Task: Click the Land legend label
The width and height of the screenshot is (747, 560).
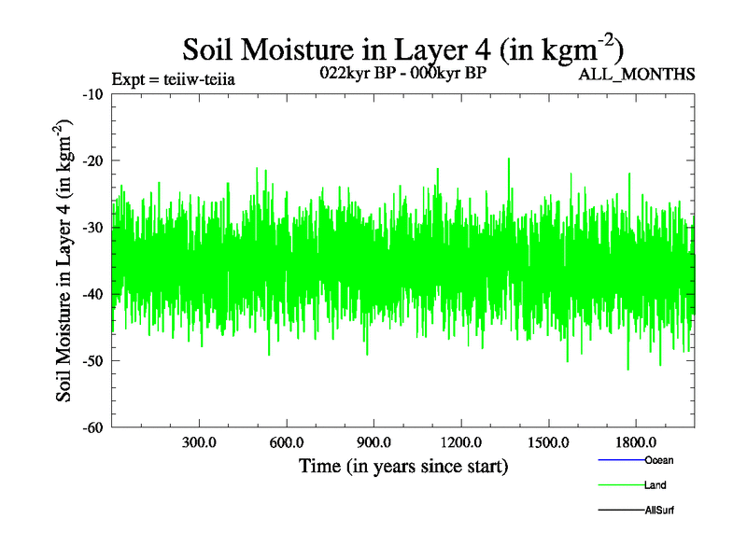Action: click(655, 485)
